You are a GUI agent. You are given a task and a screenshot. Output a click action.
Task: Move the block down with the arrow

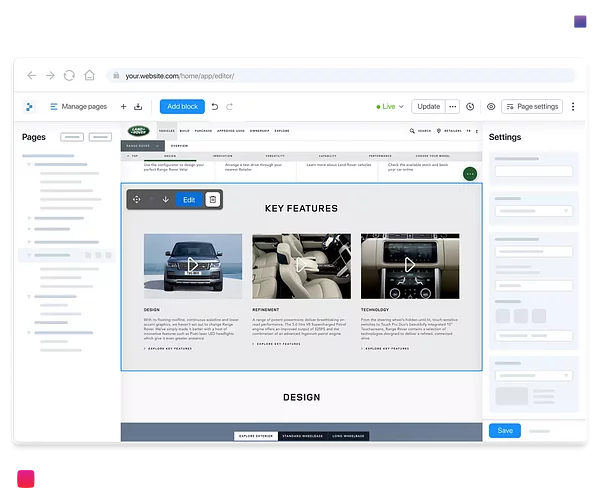[x=165, y=199]
